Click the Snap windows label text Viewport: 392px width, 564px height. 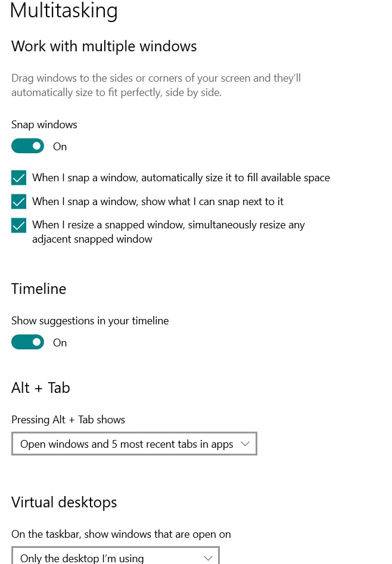point(44,125)
